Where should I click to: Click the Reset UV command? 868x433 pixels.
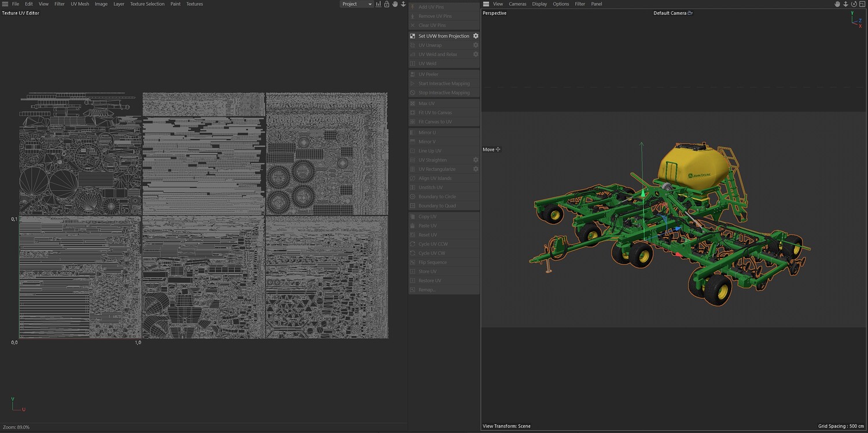tap(444, 235)
